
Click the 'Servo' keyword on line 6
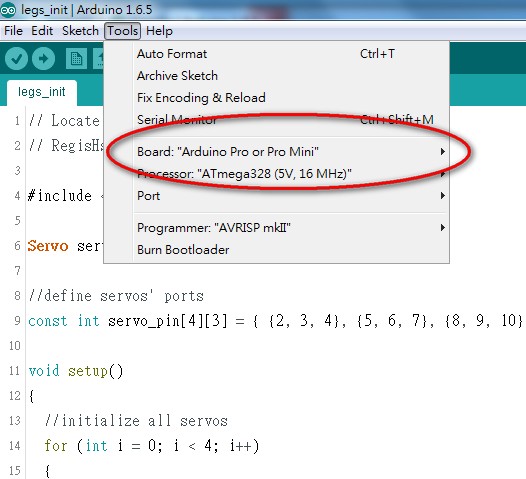point(48,246)
